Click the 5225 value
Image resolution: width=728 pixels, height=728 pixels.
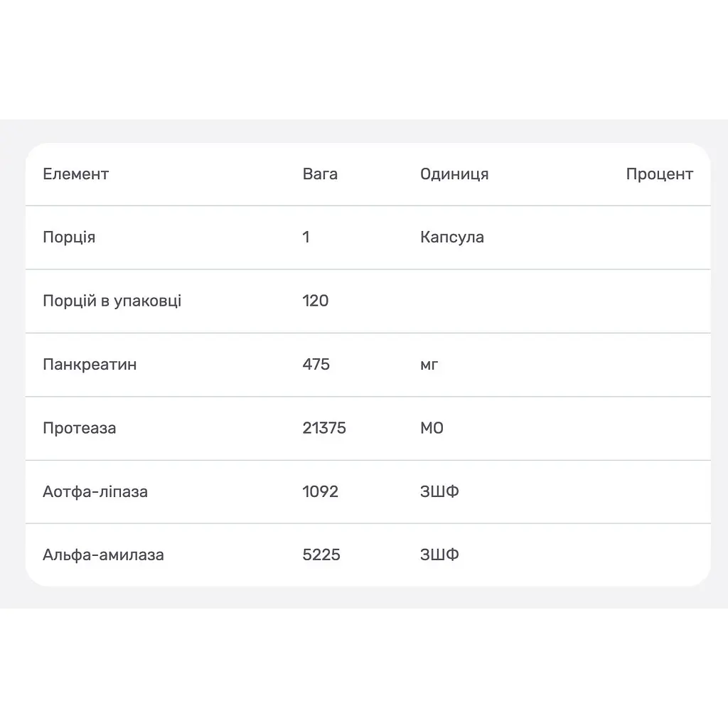[x=321, y=555]
